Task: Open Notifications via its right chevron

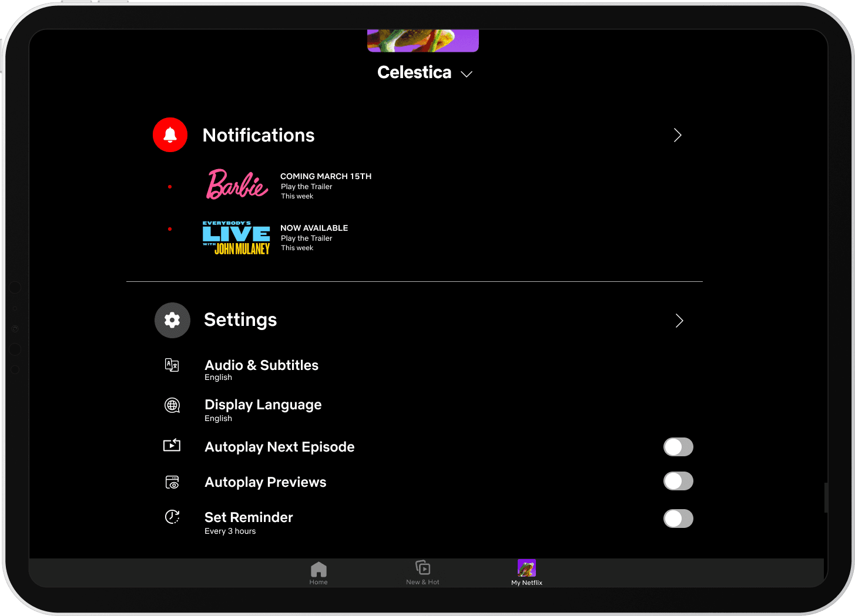Action: pos(678,135)
